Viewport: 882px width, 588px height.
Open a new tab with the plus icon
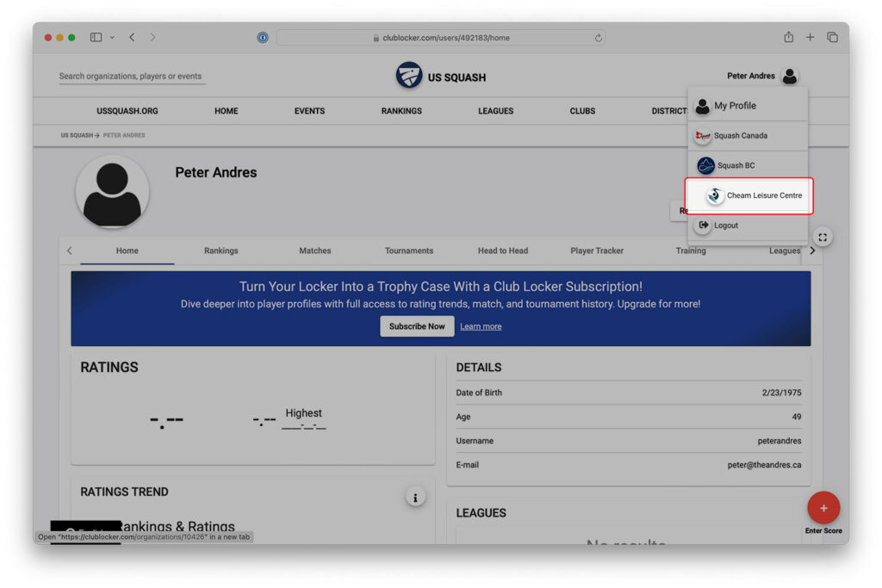810,37
